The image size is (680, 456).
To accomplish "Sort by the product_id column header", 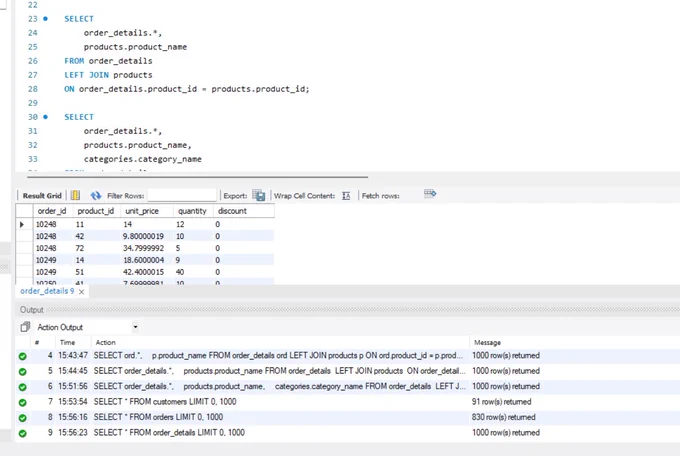I will click(x=95, y=211).
